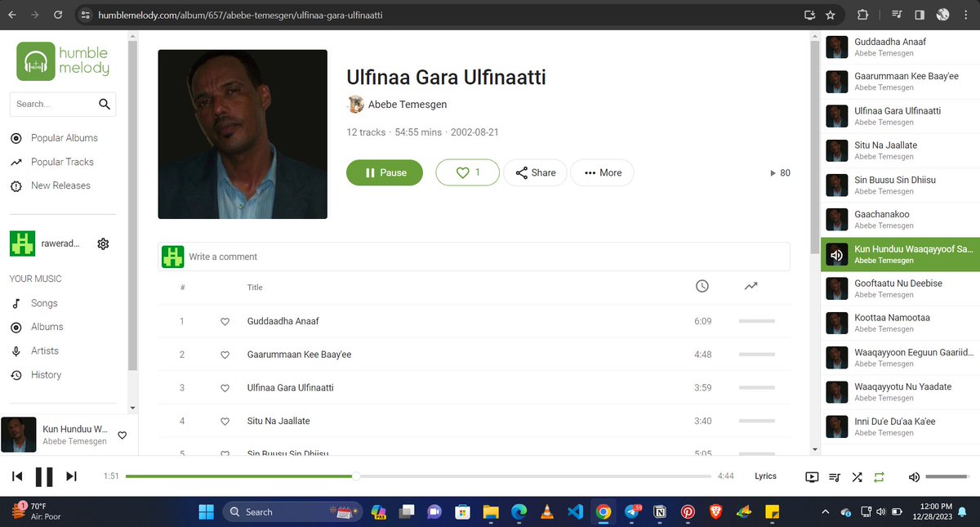
Task: Sort tracks by duration clock icon
Action: click(x=702, y=286)
